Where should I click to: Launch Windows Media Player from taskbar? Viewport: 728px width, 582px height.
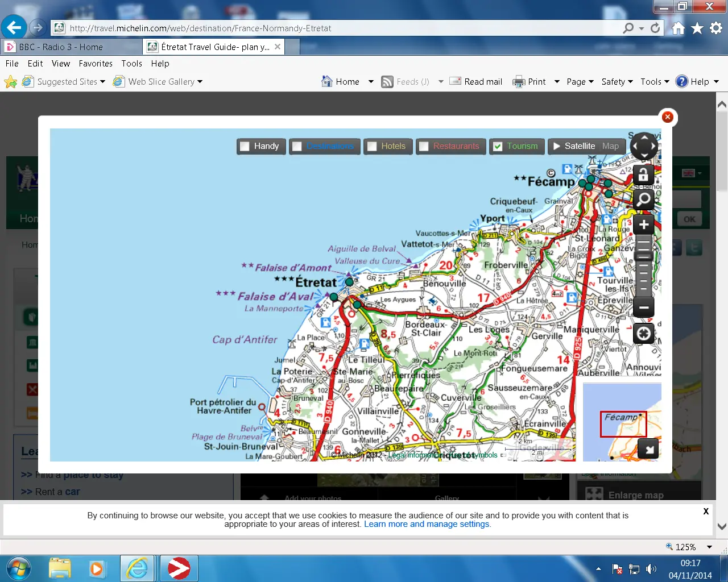point(97,568)
